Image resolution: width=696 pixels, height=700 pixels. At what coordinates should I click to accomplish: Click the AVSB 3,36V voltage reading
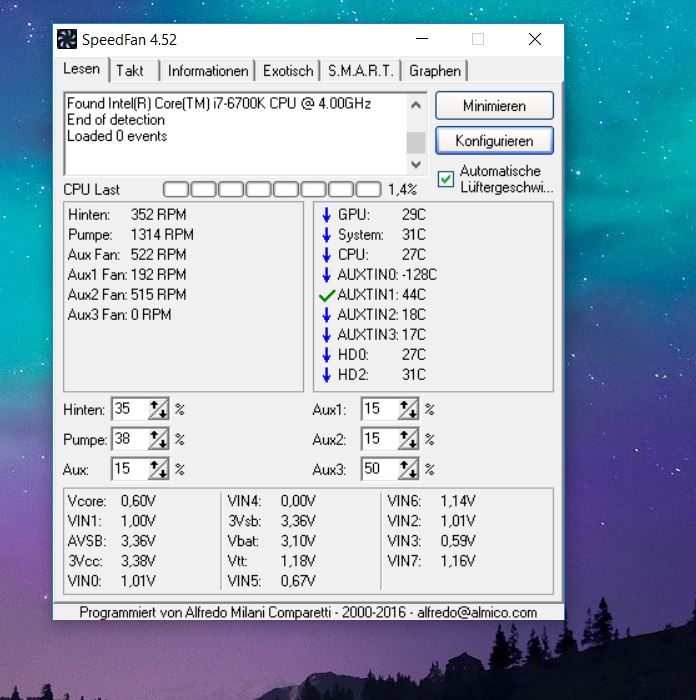click(112, 541)
